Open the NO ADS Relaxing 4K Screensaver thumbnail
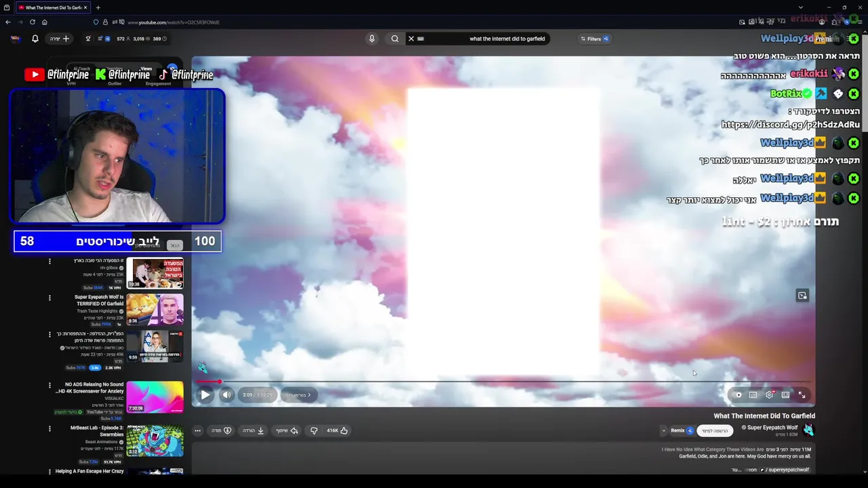The width and height of the screenshot is (868, 488). pos(155,397)
